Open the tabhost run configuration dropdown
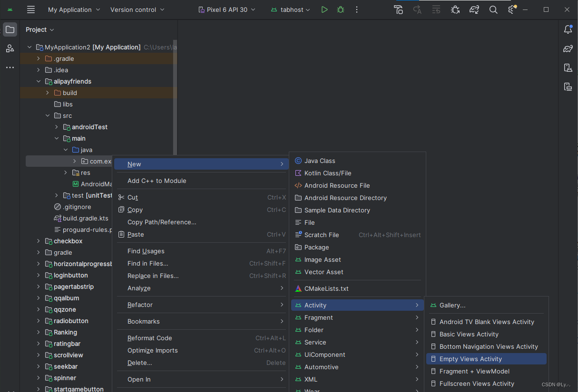This screenshot has width=578, height=392. click(290, 10)
